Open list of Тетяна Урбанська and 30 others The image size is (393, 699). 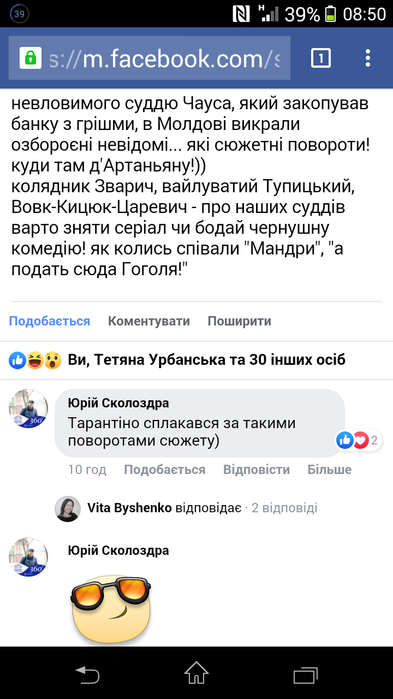[206, 360]
